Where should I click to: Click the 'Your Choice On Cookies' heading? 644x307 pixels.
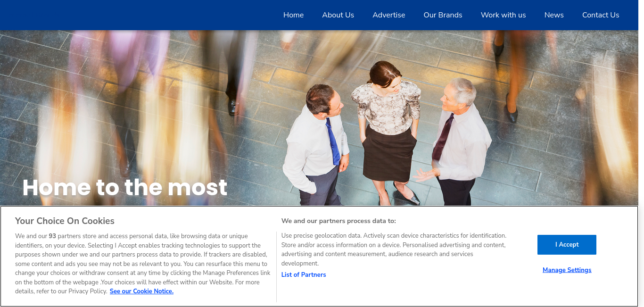tap(65, 221)
